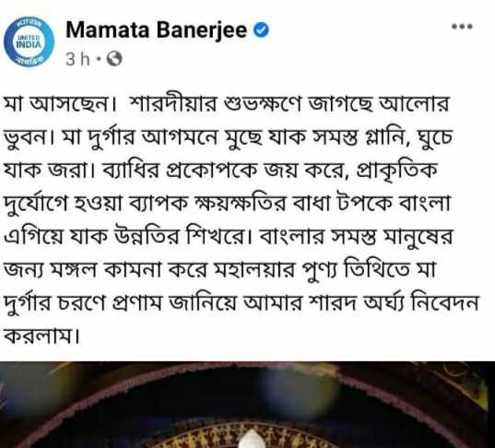Click the text line starting দুর্গার চরণে
This screenshot has width=495, height=448.
click(242, 303)
